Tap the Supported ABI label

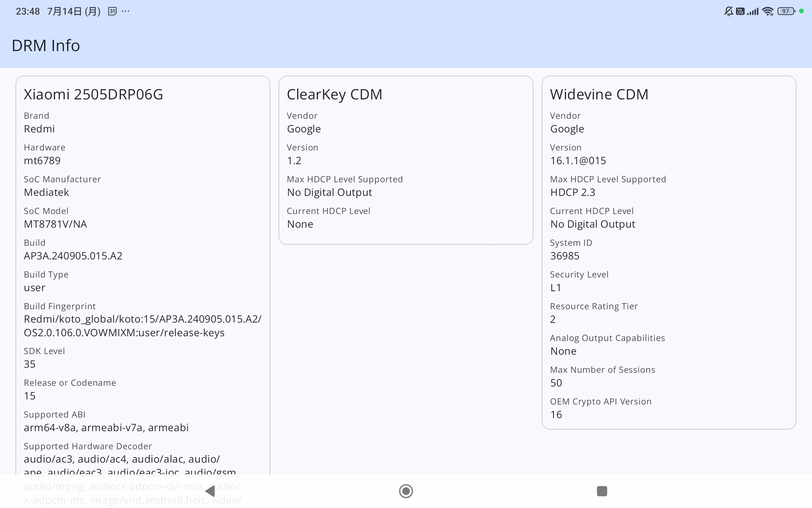coord(55,415)
